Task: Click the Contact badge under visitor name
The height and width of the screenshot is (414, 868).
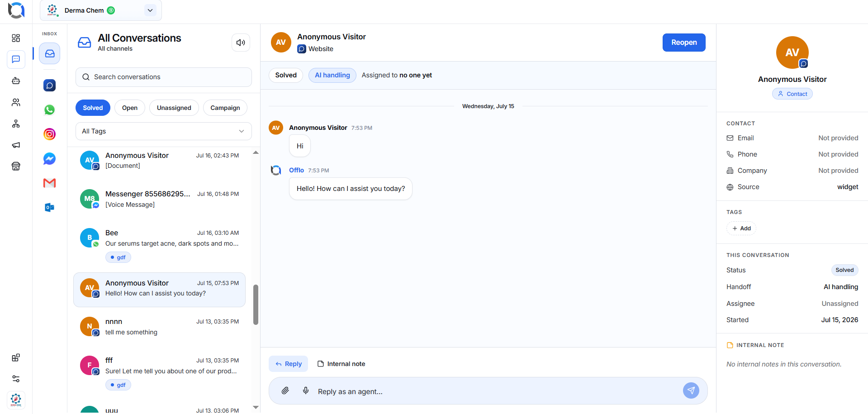Action: (792, 94)
